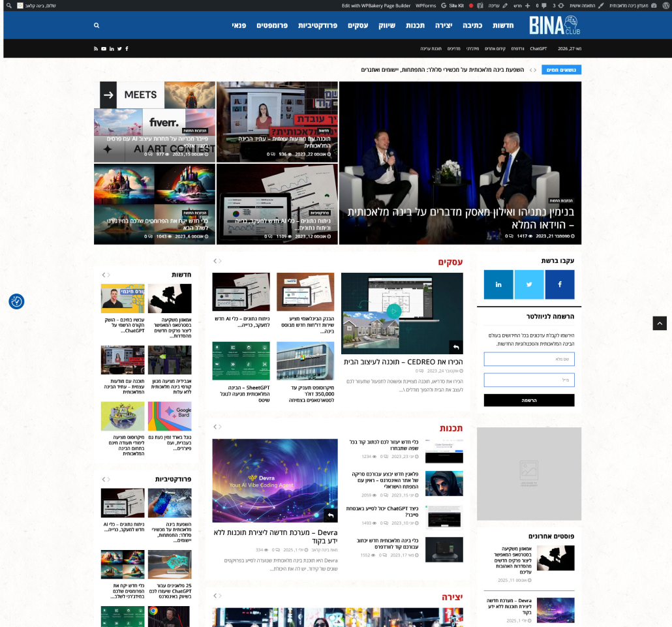Open the פרודוקטיביות main menu item
This screenshot has height=627, width=672.
[318, 25]
